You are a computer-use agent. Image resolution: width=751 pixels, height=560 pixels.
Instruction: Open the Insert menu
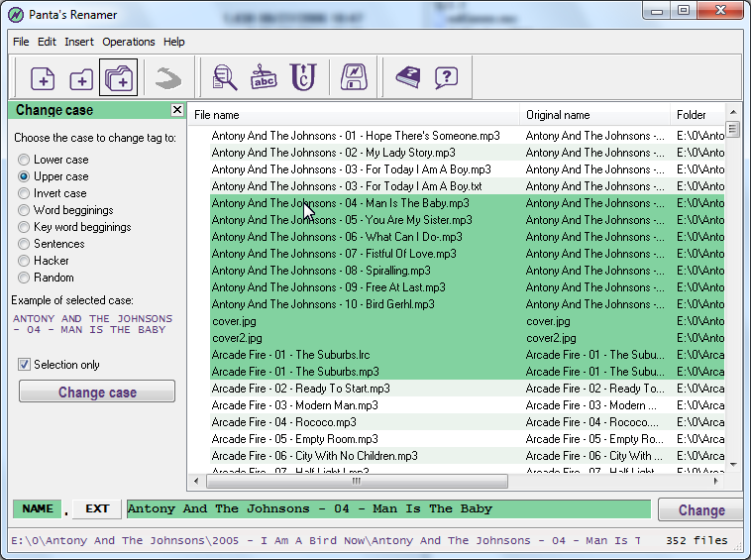[x=79, y=42]
